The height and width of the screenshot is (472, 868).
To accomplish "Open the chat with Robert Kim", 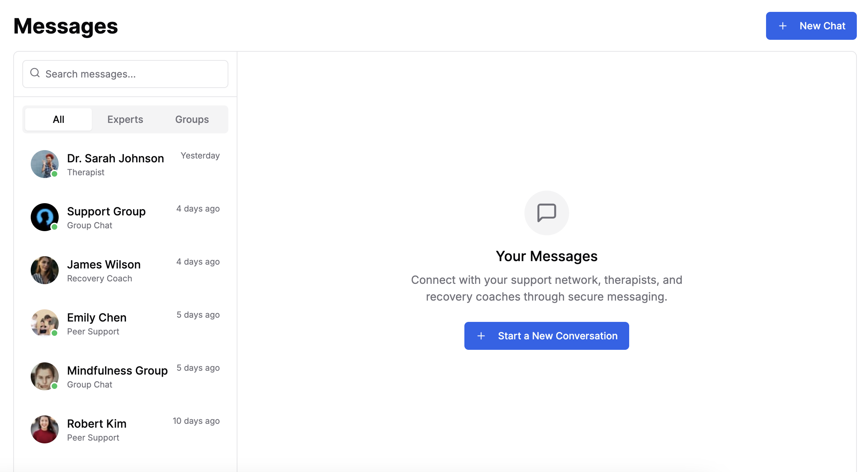I will coord(125,429).
